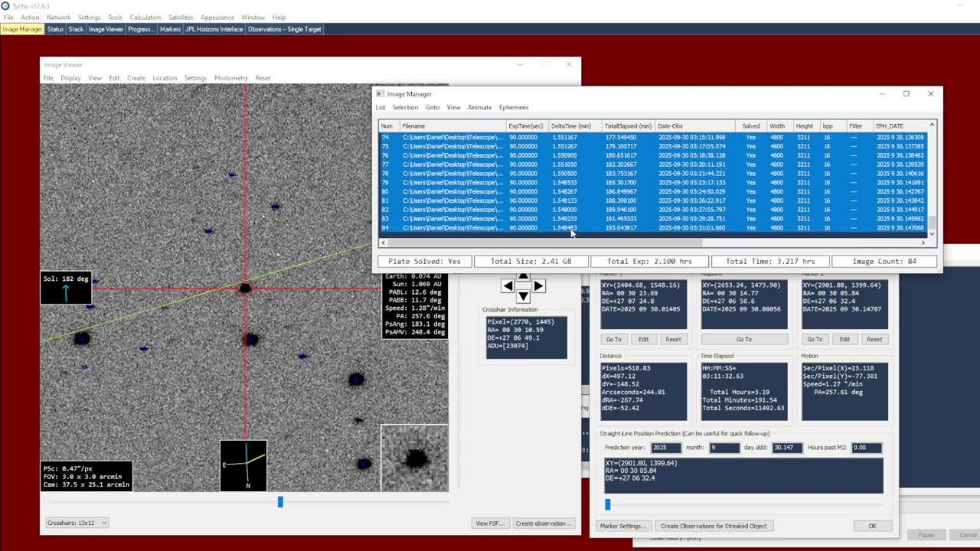Click the Stack toolbar button

coord(76,29)
